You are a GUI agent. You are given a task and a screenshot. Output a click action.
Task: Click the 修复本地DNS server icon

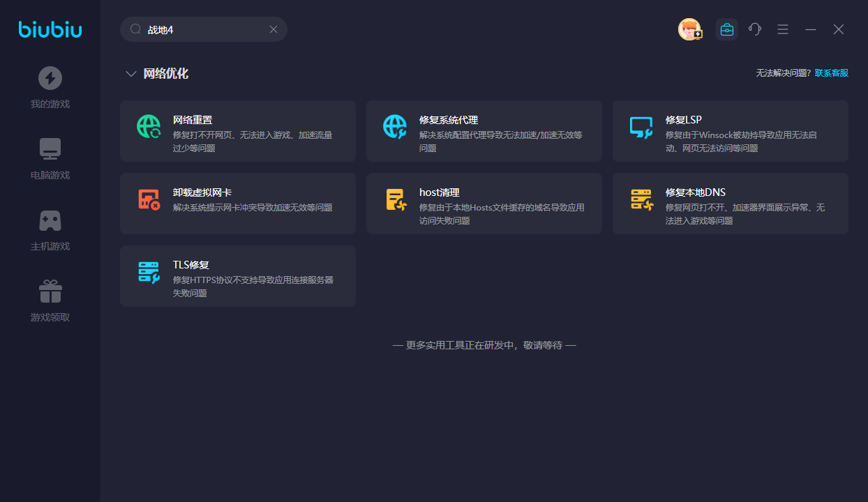coord(641,199)
